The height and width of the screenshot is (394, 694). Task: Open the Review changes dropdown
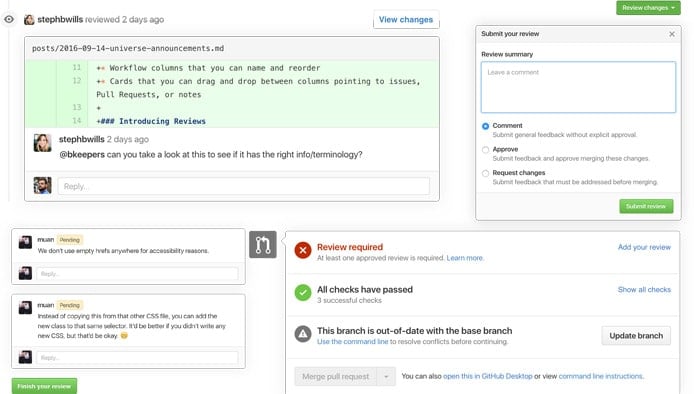coord(648,8)
